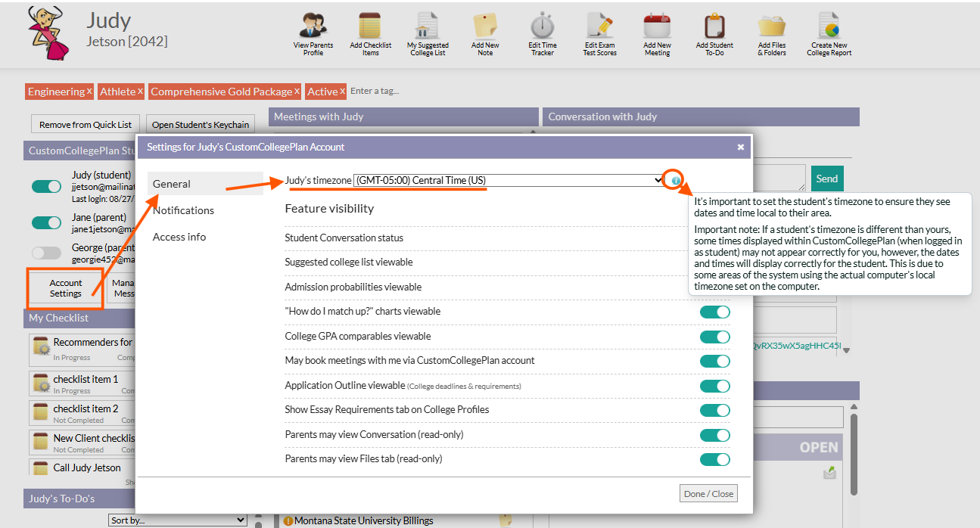Click the icon beside checklist item 1
The image size is (980, 528).
[x=42, y=383]
